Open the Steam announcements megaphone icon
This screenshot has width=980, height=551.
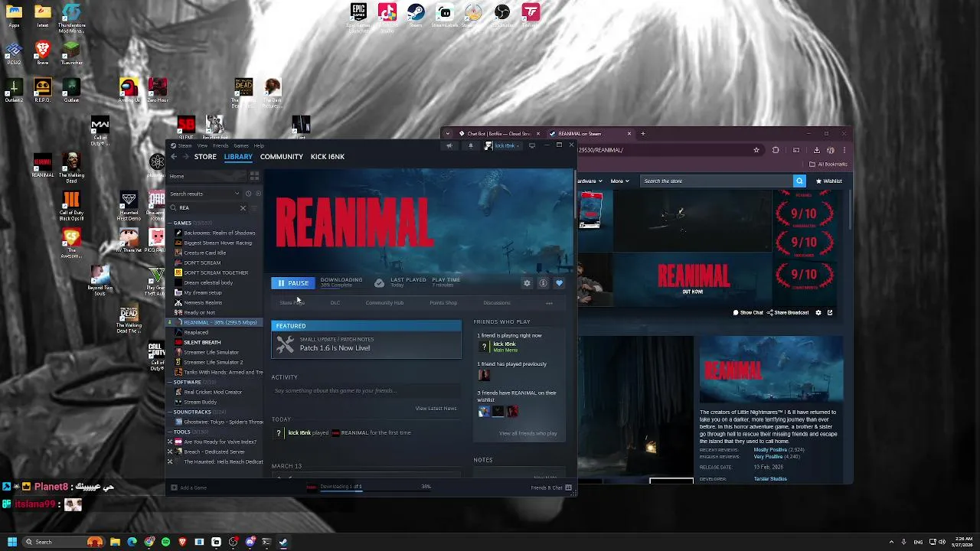pyautogui.click(x=449, y=145)
